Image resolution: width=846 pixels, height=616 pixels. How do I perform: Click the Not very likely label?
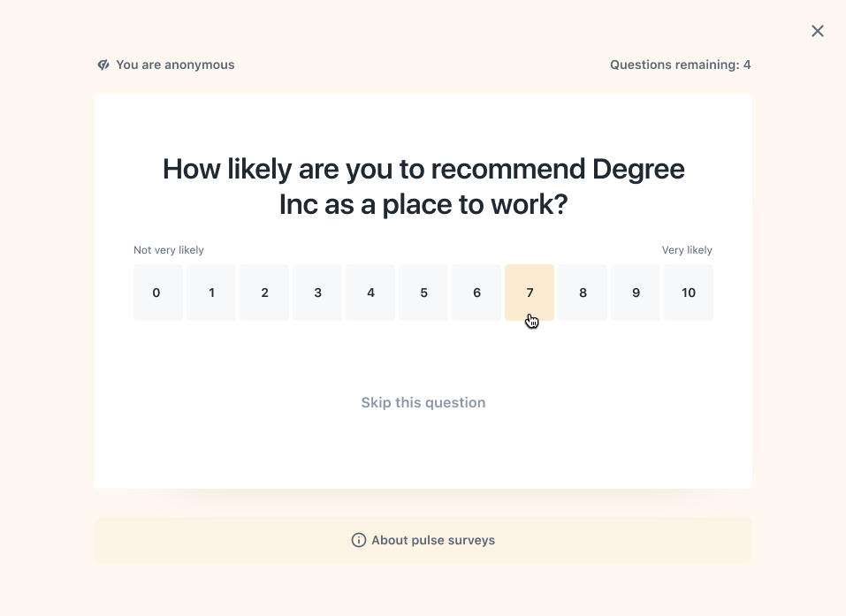[168, 250]
